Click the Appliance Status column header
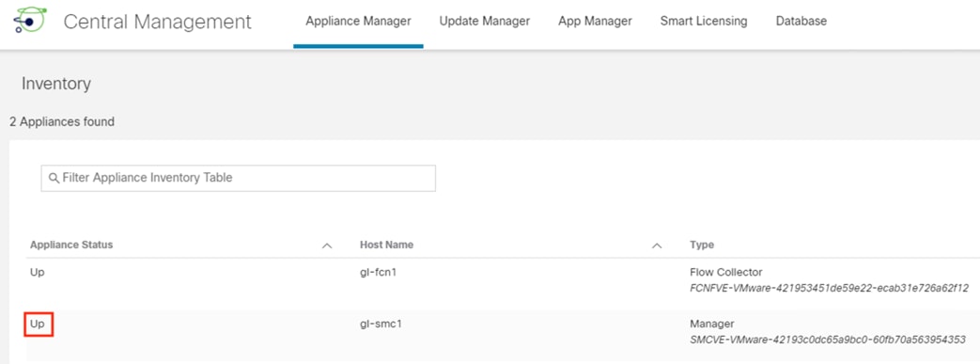Viewport: 980px width, 364px height. 71,245
